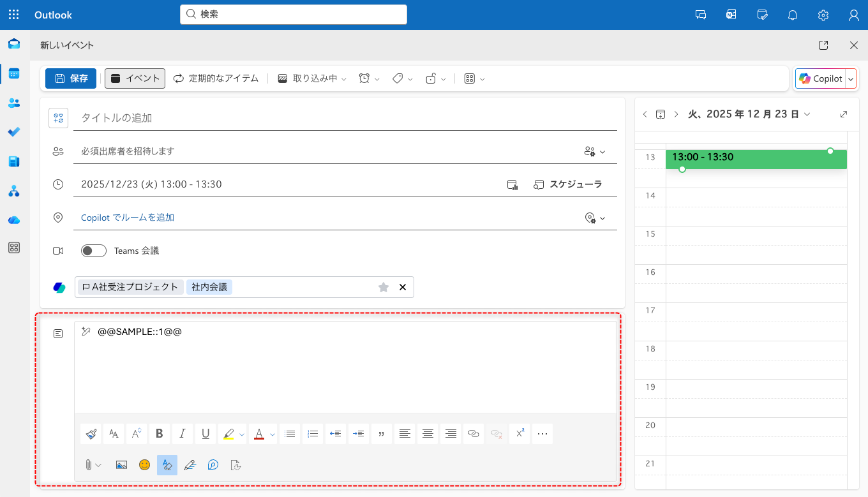Open the スケジューラ assistant

(568, 184)
